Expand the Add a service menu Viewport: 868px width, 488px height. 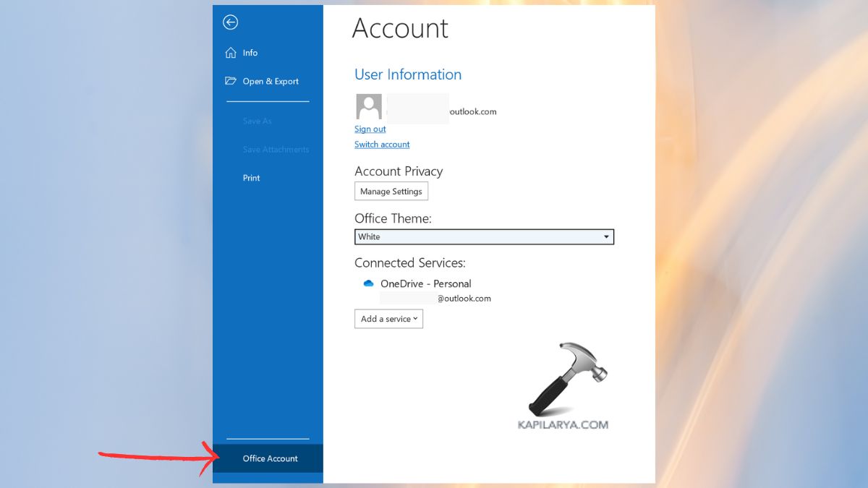[x=388, y=318]
